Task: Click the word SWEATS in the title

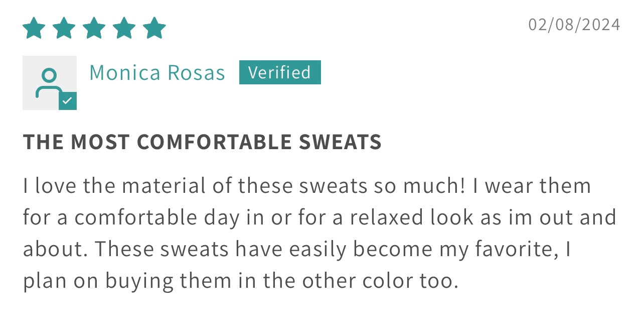Action: [x=341, y=142]
